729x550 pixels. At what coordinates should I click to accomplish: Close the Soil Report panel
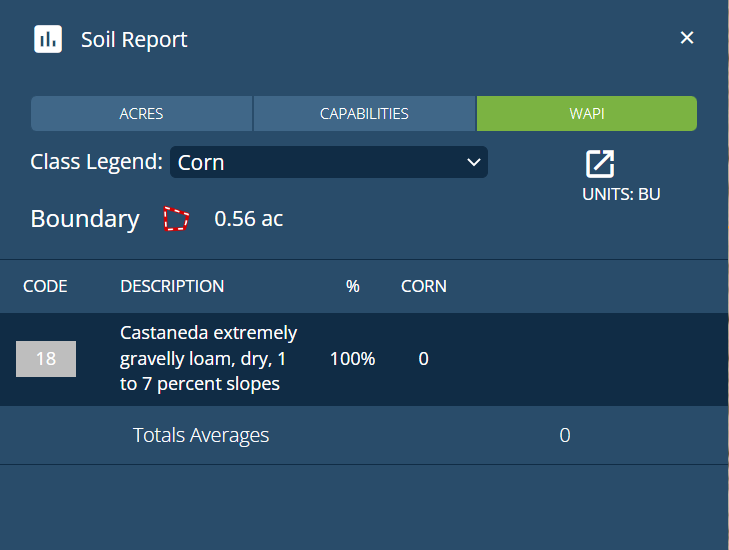[x=687, y=38]
